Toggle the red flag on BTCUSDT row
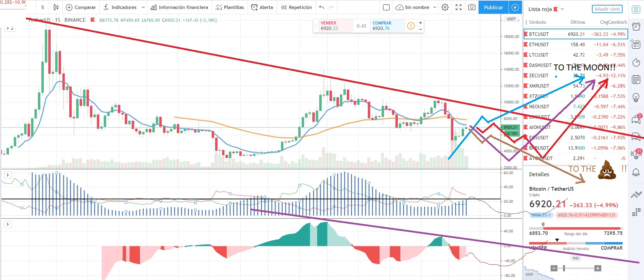This screenshot has height=280, width=644. (526, 34)
